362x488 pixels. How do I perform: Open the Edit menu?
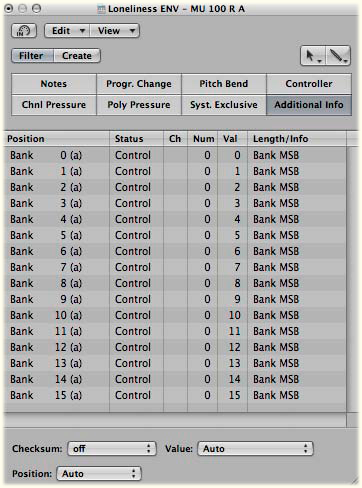(67, 31)
